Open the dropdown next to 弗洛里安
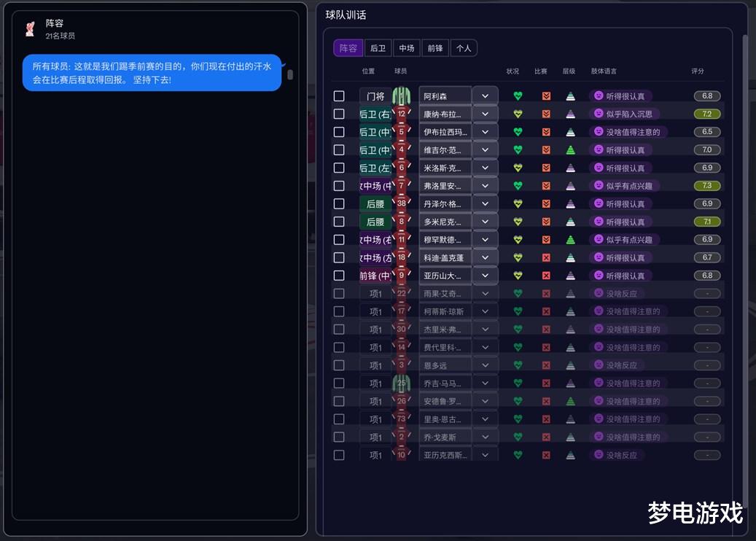Viewport: 756px width, 541px height. 485,186
